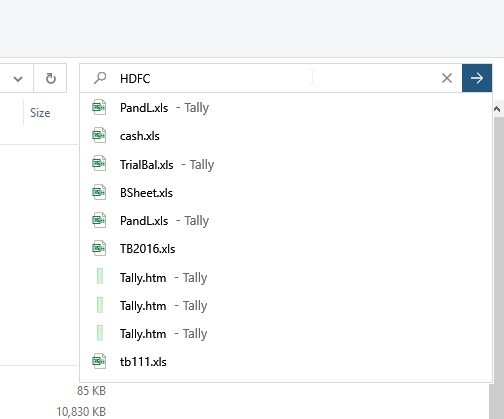Select the TB2016.xls search suggestion

[x=286, y=249]
